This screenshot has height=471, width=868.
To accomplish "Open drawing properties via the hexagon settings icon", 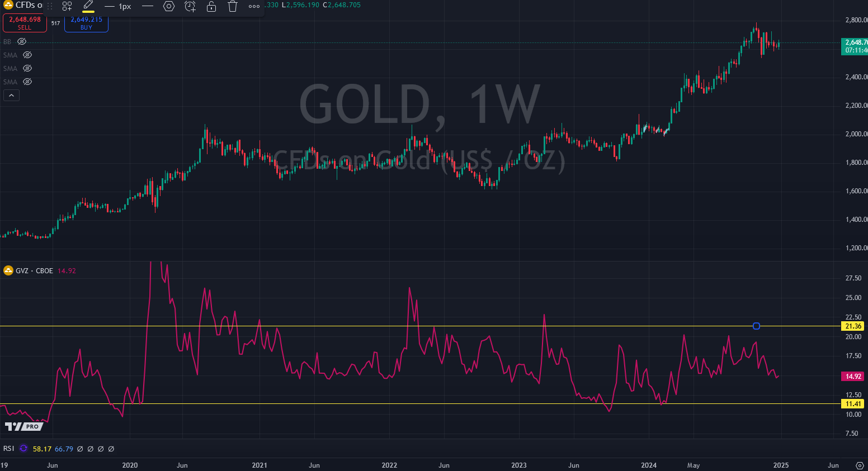I will 168,6.
